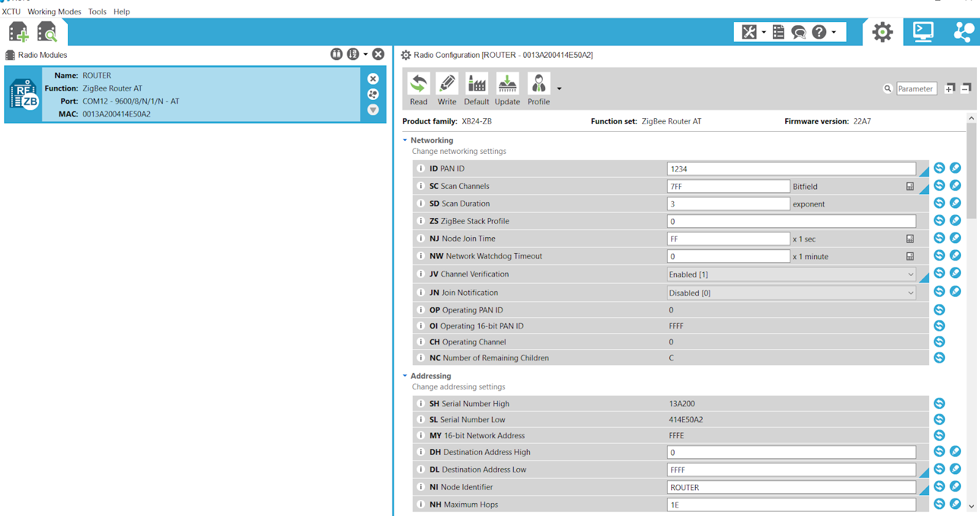Select the ROUTER radio module entry
The image size is (980, 516).
(195, 94)
